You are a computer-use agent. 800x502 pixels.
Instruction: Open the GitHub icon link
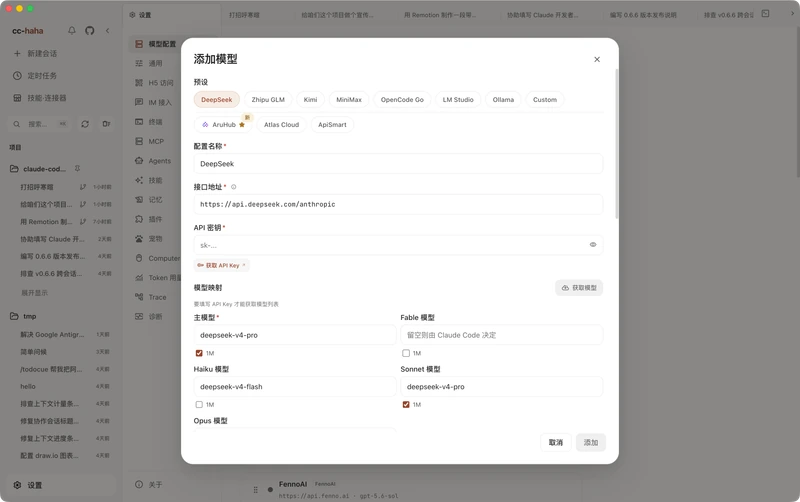coord(90,31)
